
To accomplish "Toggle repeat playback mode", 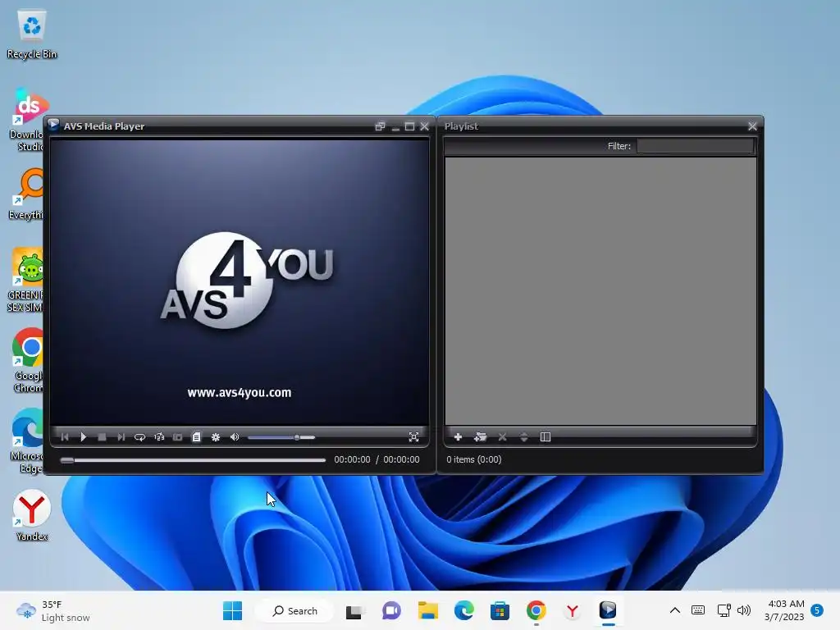I will click(139, 437).
